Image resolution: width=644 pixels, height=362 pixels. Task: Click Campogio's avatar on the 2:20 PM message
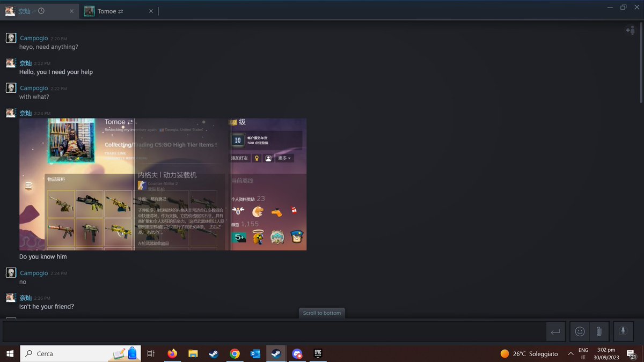pos(11,38)
